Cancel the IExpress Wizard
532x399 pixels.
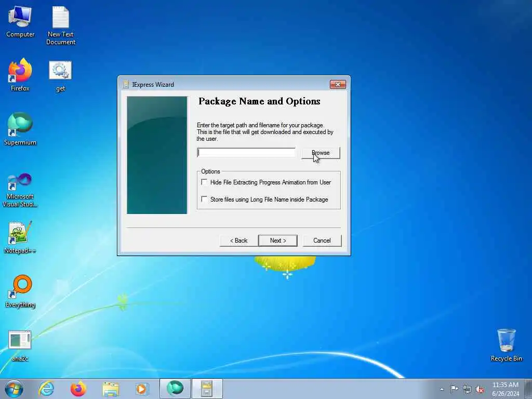click(322, 241)
